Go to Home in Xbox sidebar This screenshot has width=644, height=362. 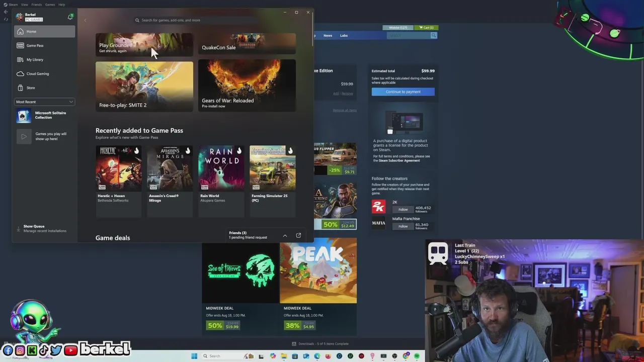44,32
